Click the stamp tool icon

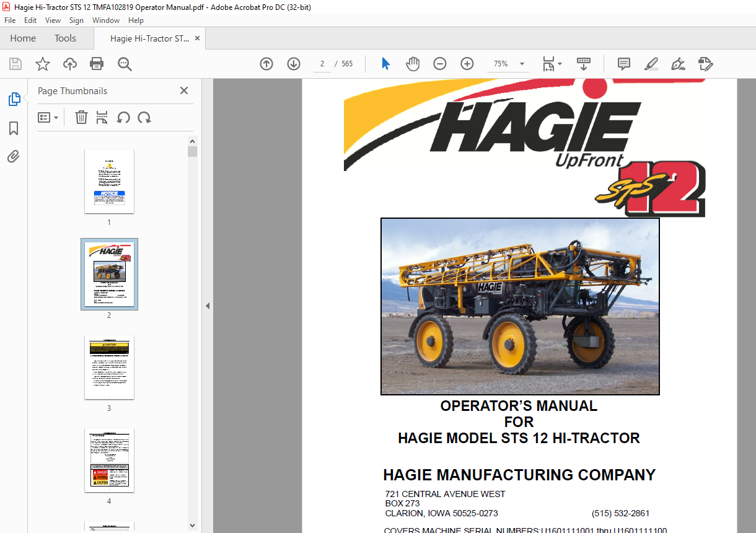click(705, 64)
